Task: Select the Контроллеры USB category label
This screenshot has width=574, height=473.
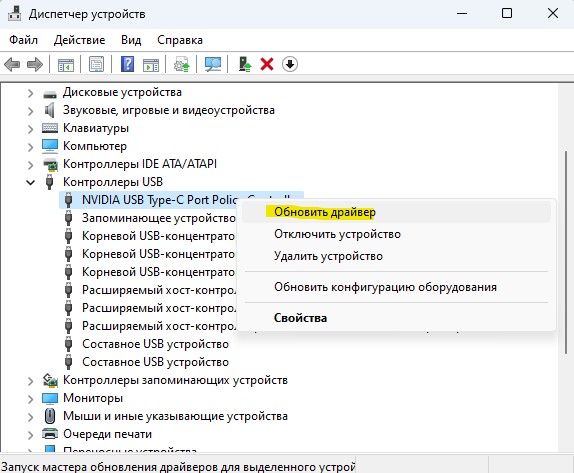Action: (113, 182)
